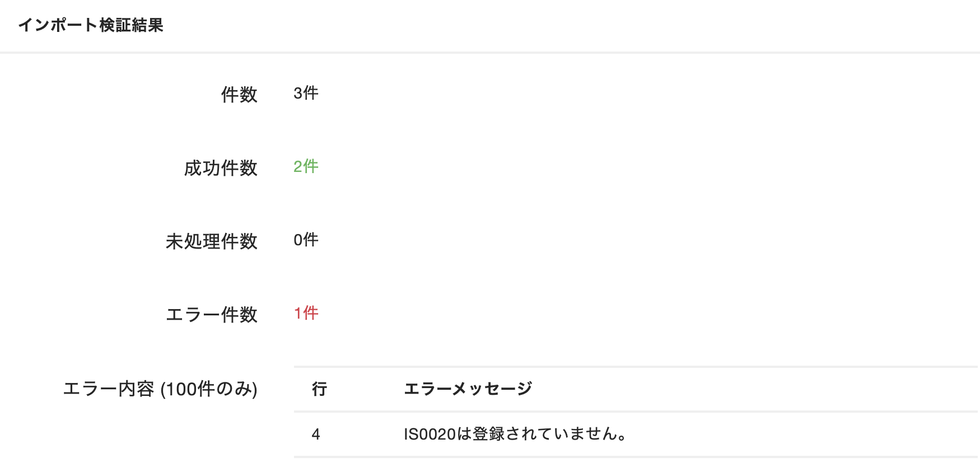
Task: Click the 3件 total count value
Action: pos(306,93)
